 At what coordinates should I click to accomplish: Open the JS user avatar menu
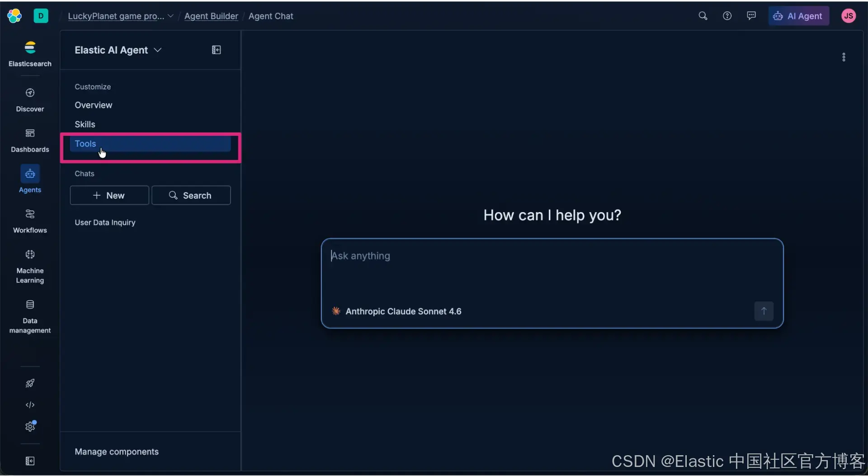coord(849,16)
